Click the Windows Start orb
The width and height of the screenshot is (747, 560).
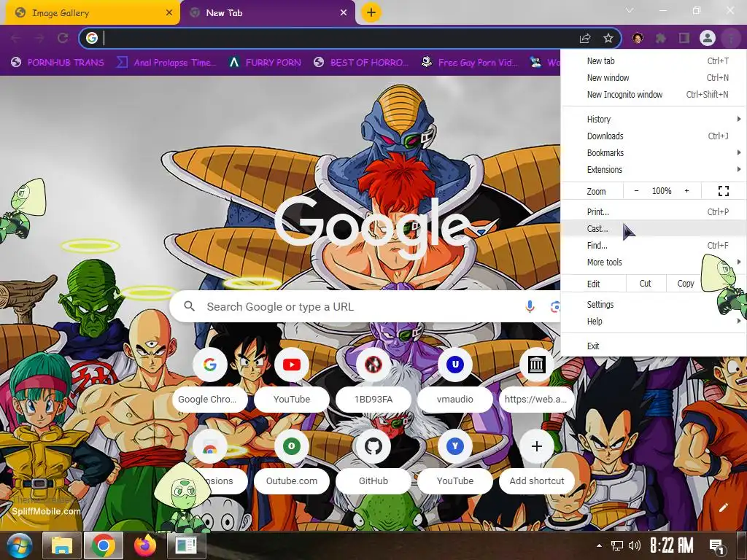(x=20, y=545)
